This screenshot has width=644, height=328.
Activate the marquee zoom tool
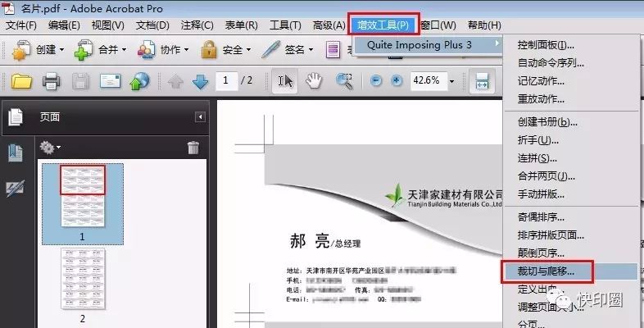344,80
